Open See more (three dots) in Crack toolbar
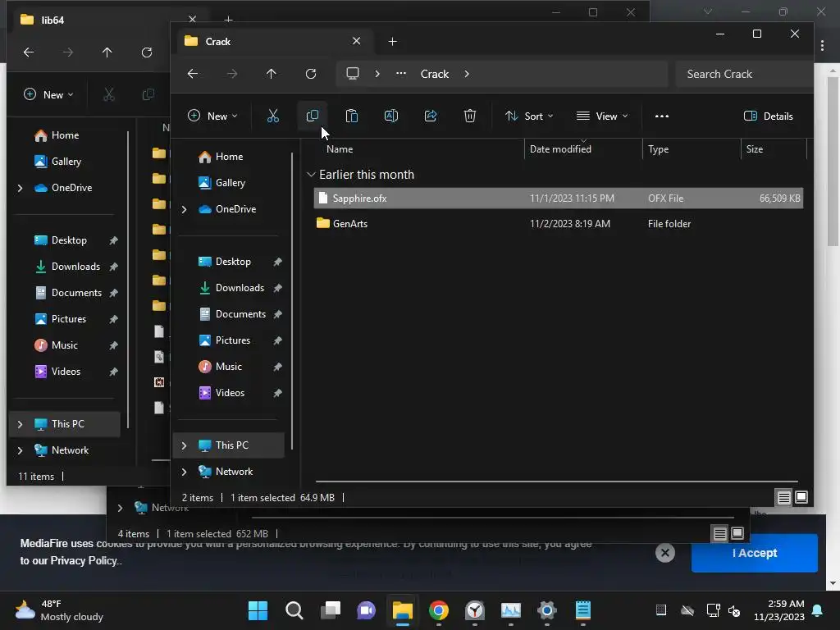The height and width of the screenshot is (630, 840). coord(662,116)
